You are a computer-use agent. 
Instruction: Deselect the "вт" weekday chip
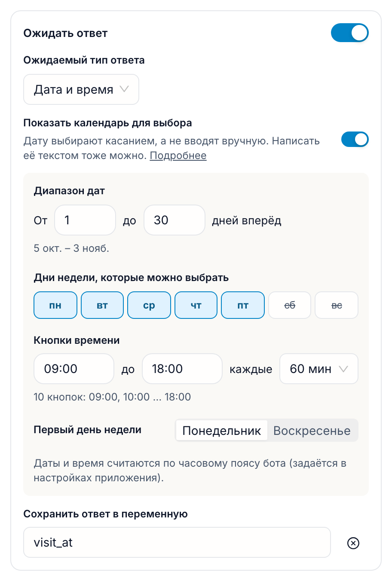102,305
